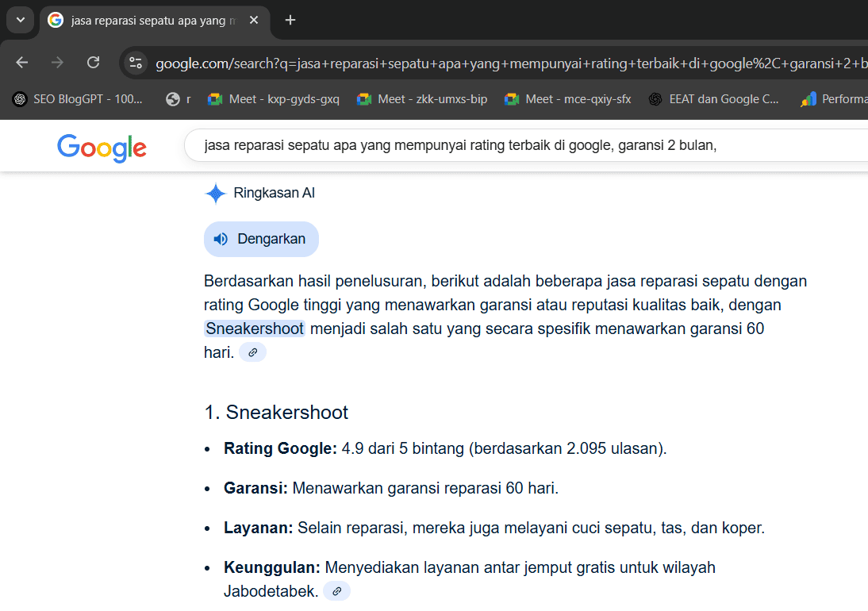Expand the tab search dropdown arrow
868x611 pixels.
coord(20,20)
